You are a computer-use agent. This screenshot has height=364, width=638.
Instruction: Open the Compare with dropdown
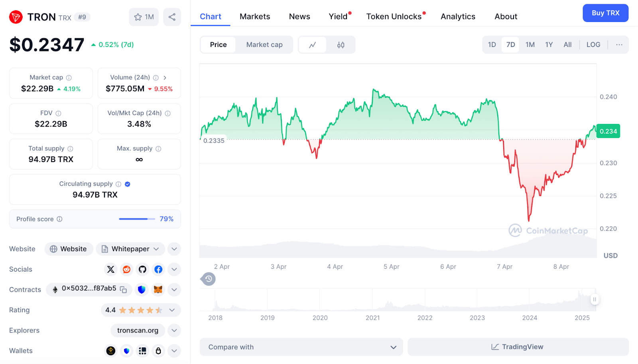click(x=301, y=347)
